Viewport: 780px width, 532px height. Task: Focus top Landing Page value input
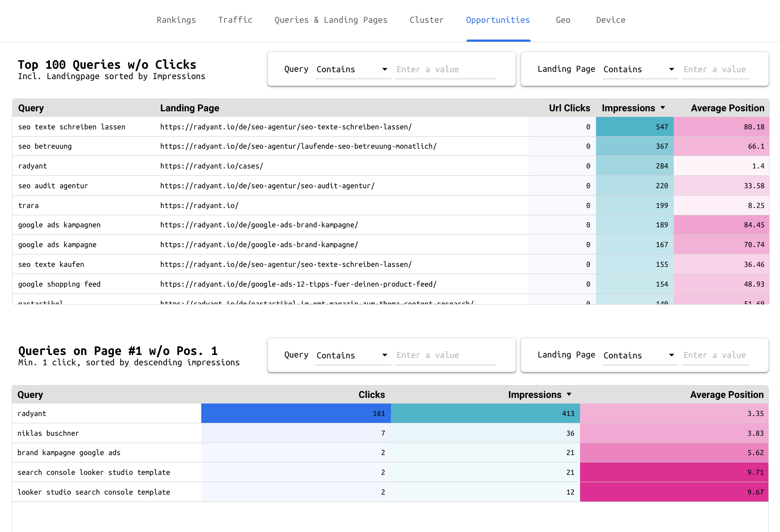pos(716,70)
